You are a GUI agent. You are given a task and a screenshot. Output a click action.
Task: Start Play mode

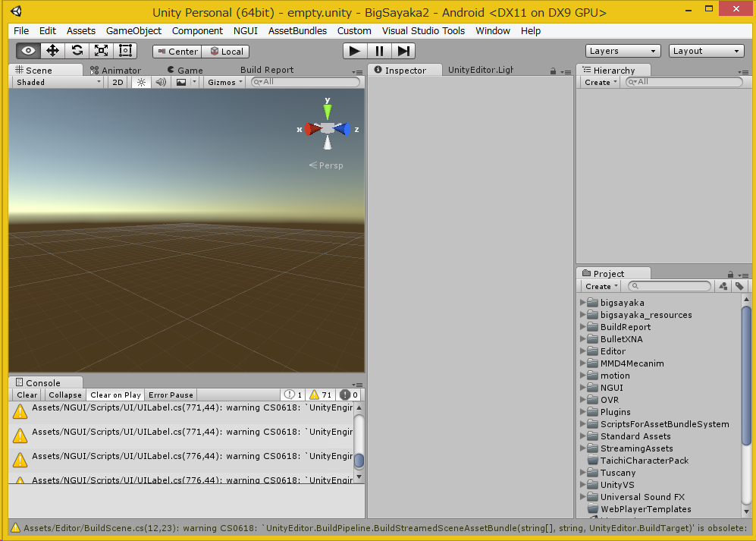pos(355,51)
